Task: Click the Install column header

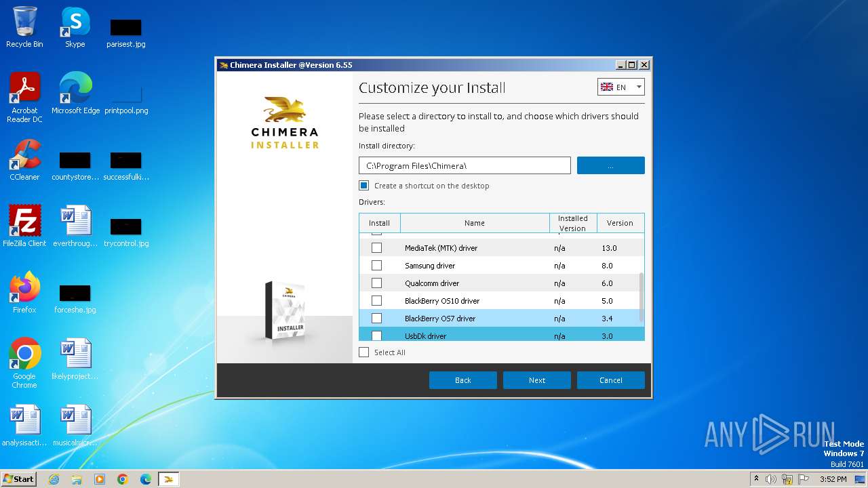Action: pyautogui.click(x=380, y=223)
